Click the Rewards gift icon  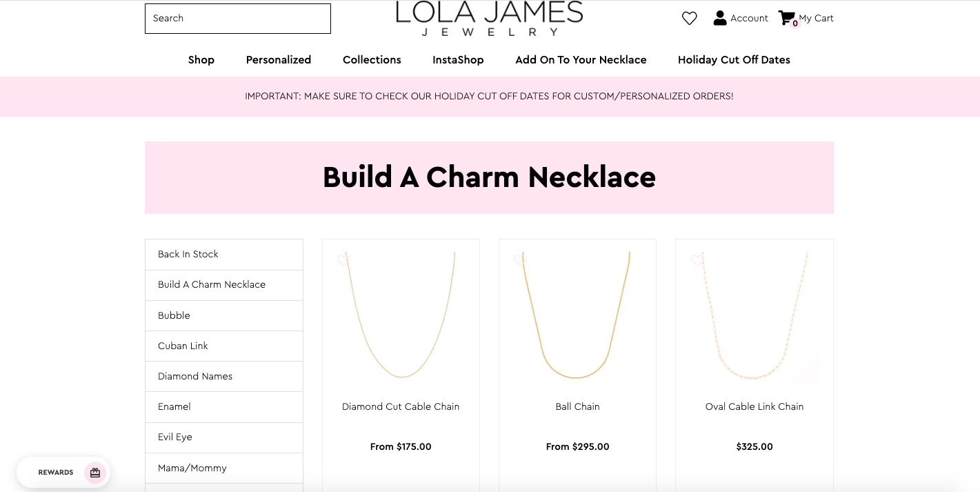pos(95,473)
